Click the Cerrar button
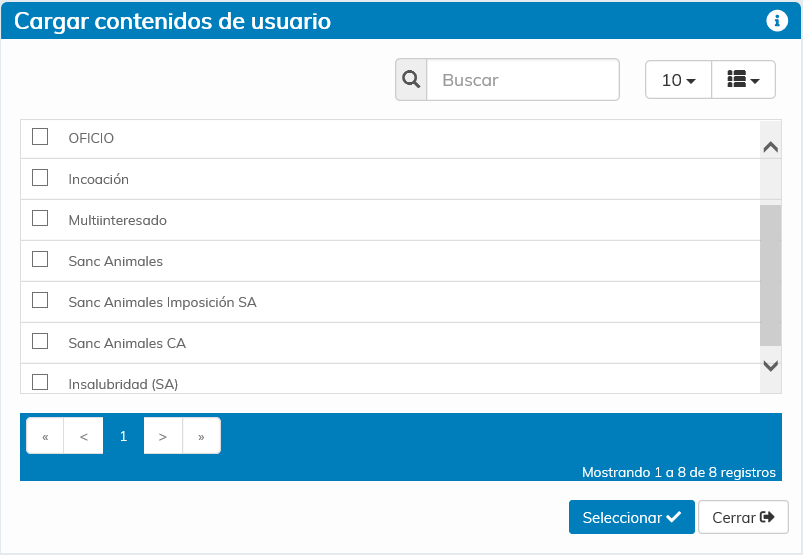The image size is (803, 555). pyautogui.click(x=743, y=517)
